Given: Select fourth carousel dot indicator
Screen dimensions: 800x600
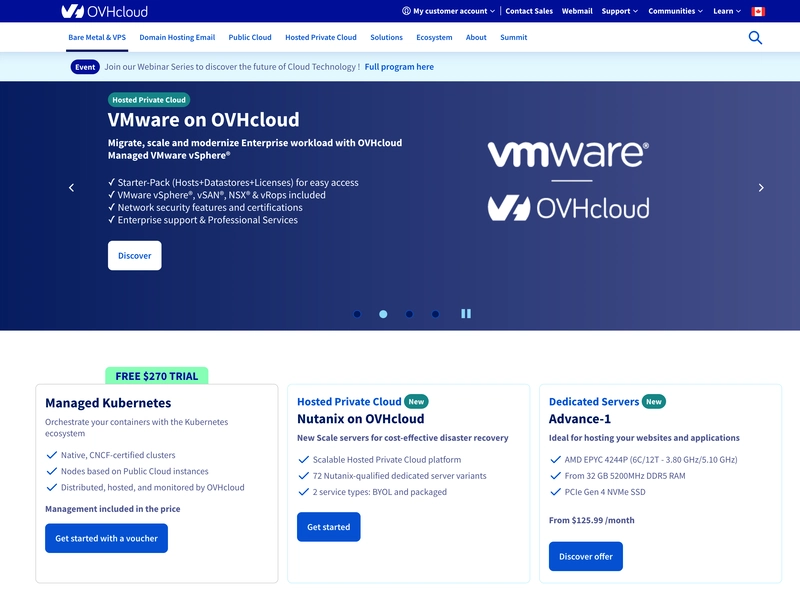Looking at the screenshot, I should [x=435, y=314].
